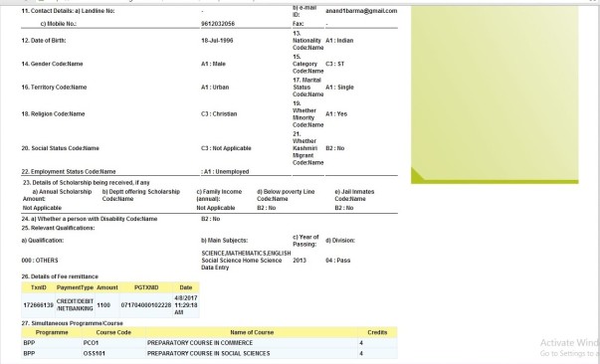Viewport: 600px width, 364px height.
Task: Click the Course Code column header
Action: tap(113, 332)
